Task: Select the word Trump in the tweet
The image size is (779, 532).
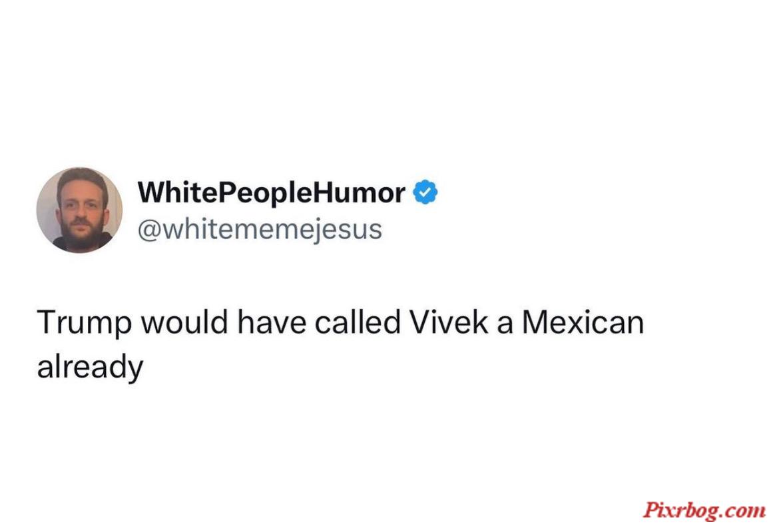Action: (x=84, y=323)
